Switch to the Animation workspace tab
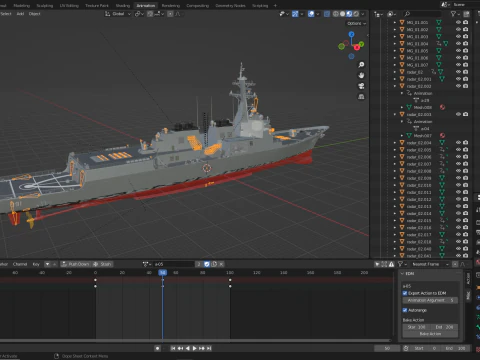The width and height of the screenshot is (480, 360). pyautogui.click(x=146, y=5)
